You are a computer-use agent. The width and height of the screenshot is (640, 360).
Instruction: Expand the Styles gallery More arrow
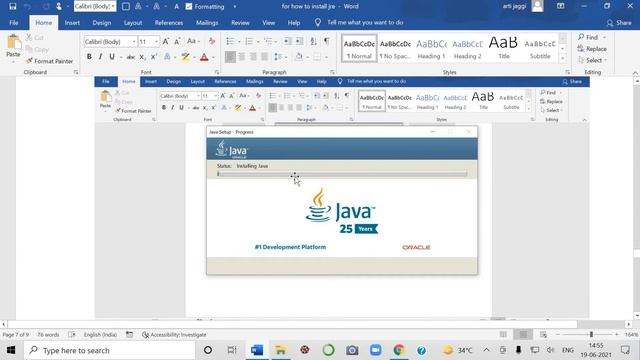click(563, 58)
